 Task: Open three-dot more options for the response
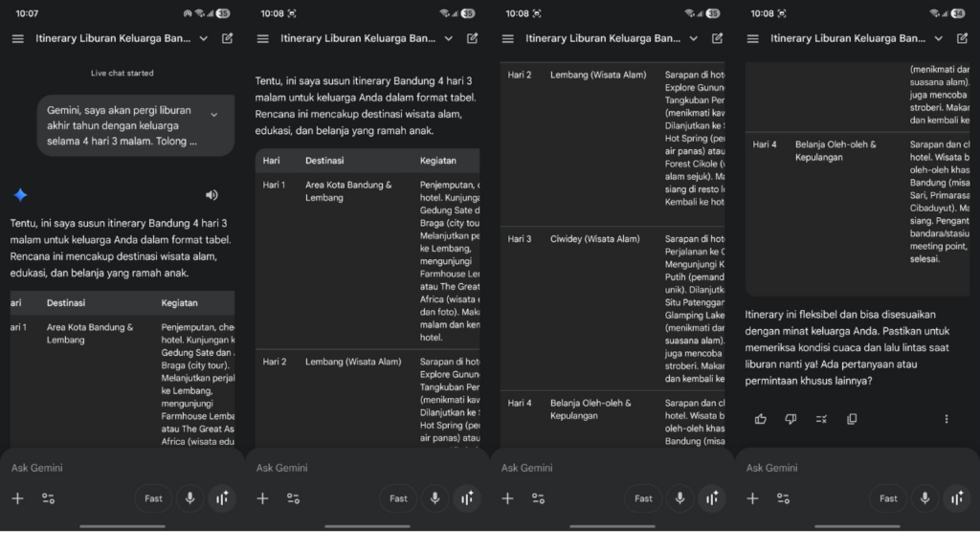coord(947,419)
